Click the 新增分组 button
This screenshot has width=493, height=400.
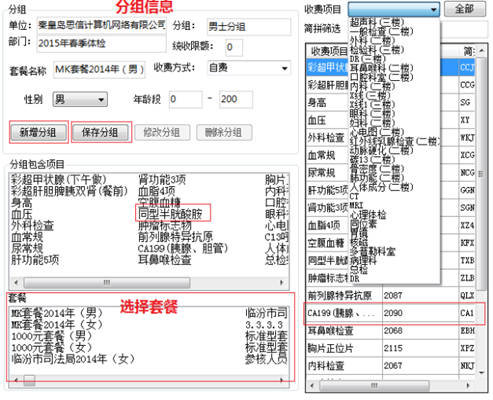pyautogui.click(x=38, y=132)
